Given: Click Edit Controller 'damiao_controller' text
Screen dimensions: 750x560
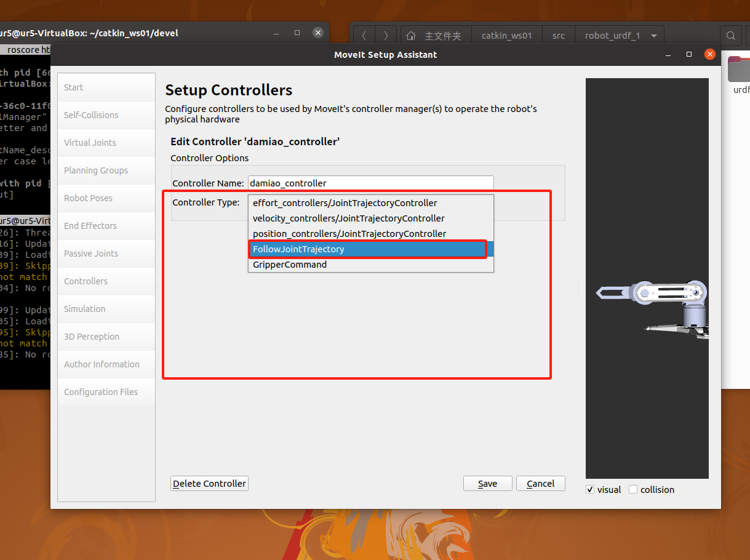Looking at the screenshot, I should point(255,142).
